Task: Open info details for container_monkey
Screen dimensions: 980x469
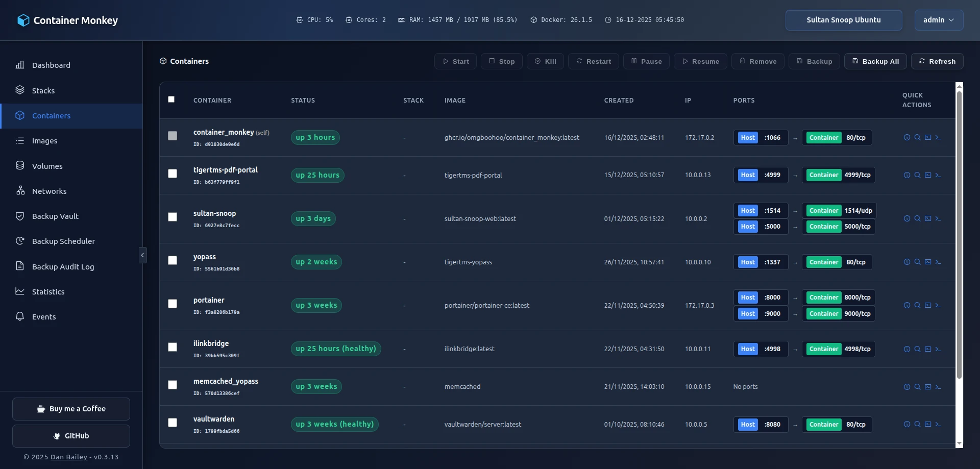Action: 907,137
